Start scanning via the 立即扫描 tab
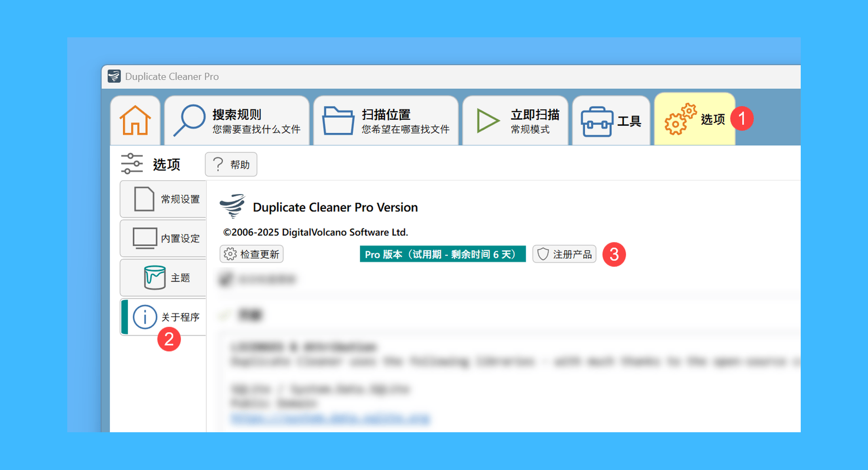This screenshot has width=868, height=470. click(x=515, y=121)
